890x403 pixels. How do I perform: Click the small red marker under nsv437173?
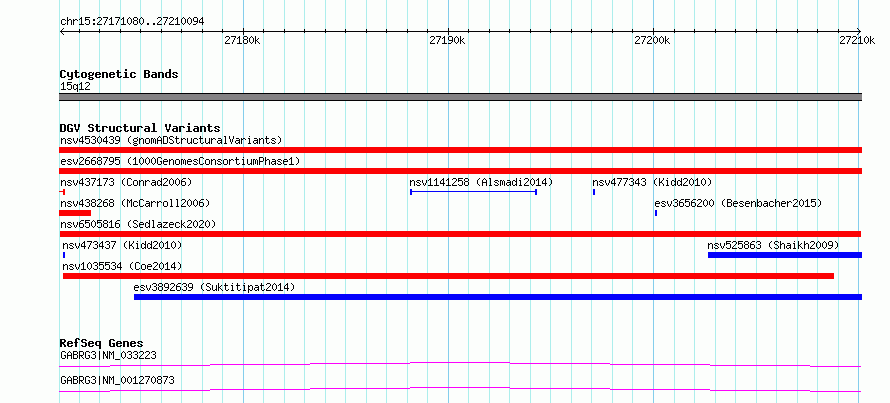(x=62, y=192)
